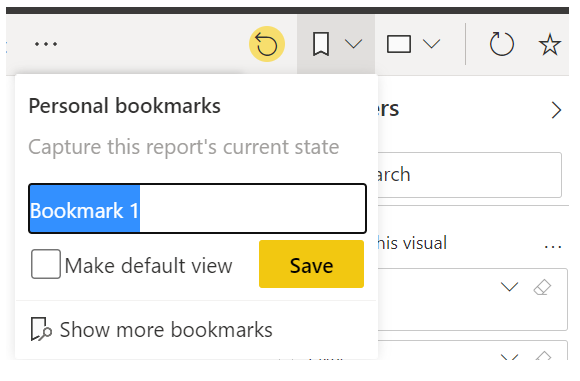Click the Make default view label
The height and width of the screenshot is (381, 580).
pos(148,266)
